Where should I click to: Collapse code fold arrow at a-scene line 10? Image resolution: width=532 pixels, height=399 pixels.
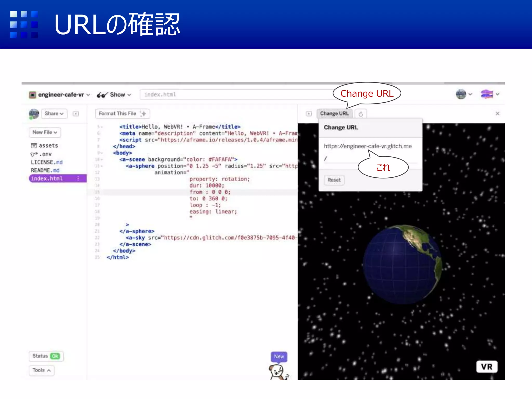[102, 159]
